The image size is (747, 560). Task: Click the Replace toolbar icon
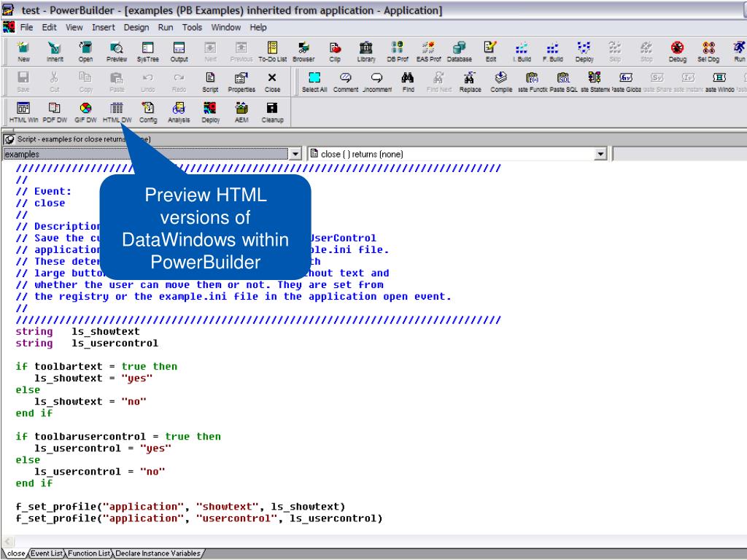pyautogui.click(x=471, y=82)
